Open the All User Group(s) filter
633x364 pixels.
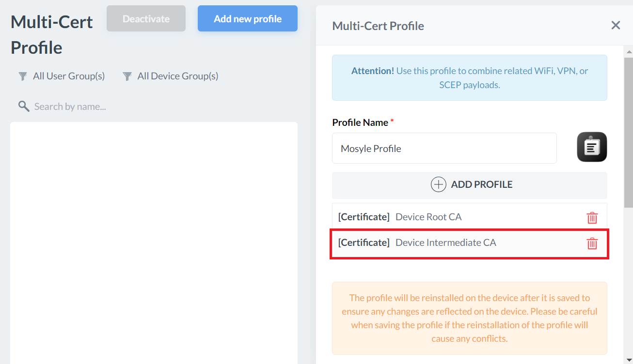62,76
